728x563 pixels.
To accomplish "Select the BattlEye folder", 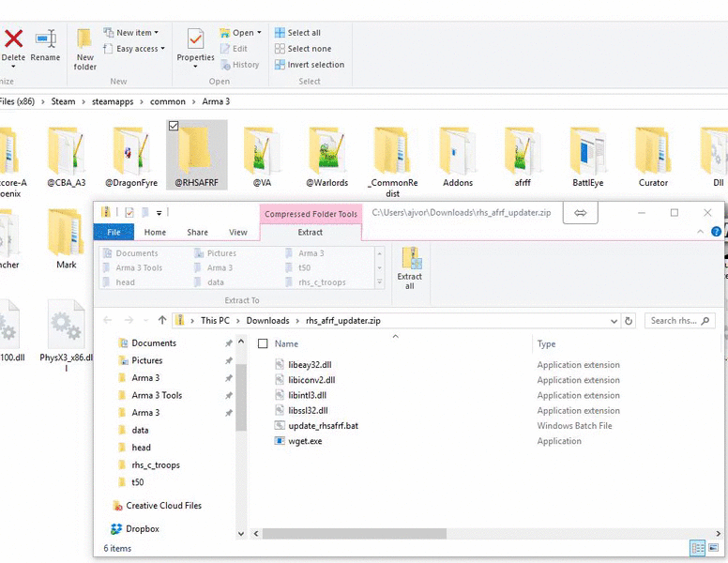I will point(588,157).
